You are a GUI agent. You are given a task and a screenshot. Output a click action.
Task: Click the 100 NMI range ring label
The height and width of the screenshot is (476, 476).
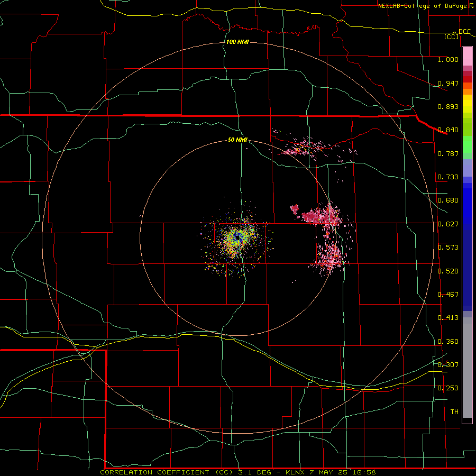[237, 42]
